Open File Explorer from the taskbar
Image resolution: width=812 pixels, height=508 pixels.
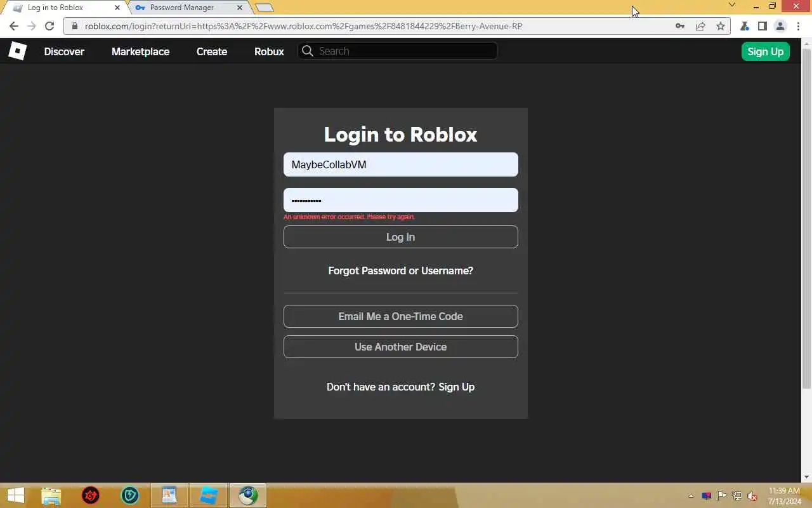51,495
